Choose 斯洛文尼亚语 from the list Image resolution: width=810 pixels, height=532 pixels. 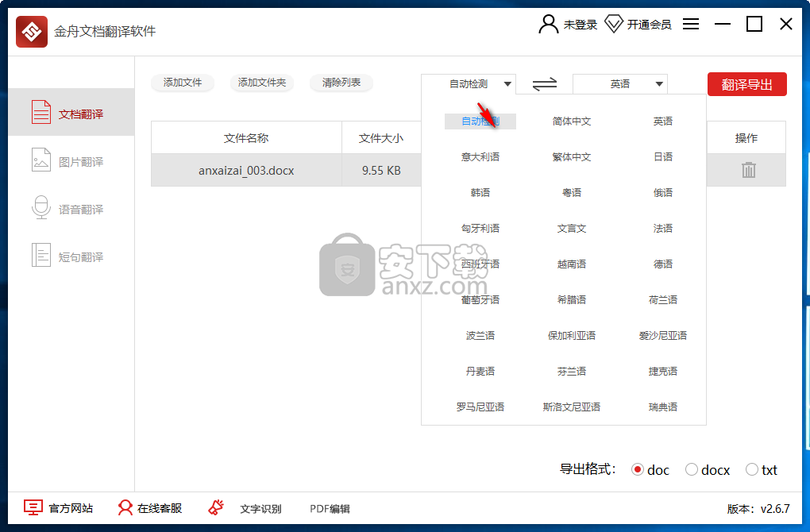point(571,407)
